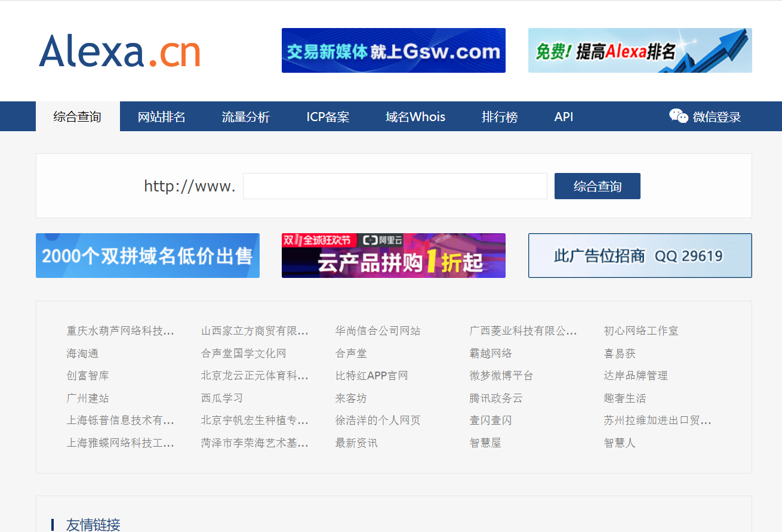Open the 域名Whois tab
The height and width of the screenshot is (532, 782).
tap(415, 117)
